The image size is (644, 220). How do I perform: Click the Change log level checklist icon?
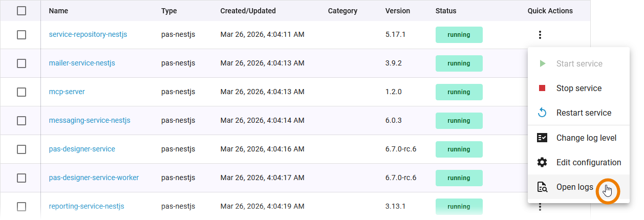coord(542,138)
